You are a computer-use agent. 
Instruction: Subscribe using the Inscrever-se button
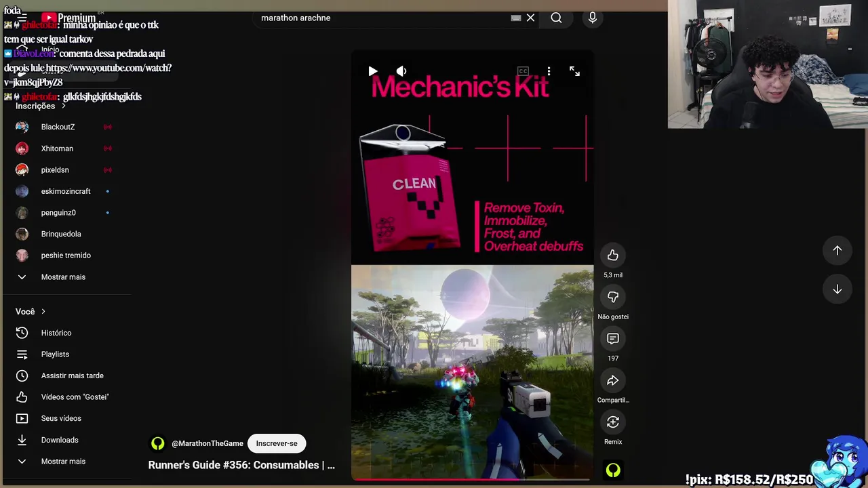point(277,443)
